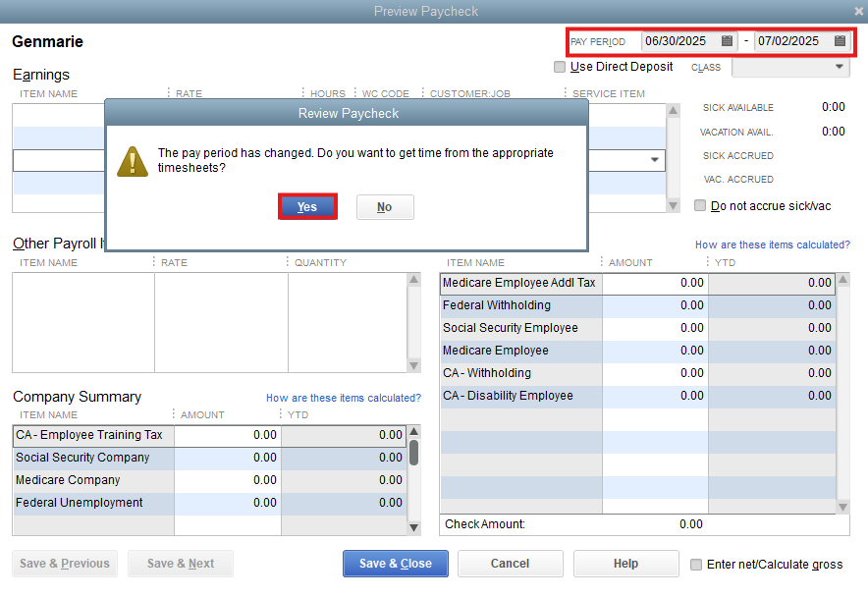Image resolution: width=868 pixels, height=598 pixels.
Task: Click Save & Next button
Action: pyautogui.click(x=181, y=564)
